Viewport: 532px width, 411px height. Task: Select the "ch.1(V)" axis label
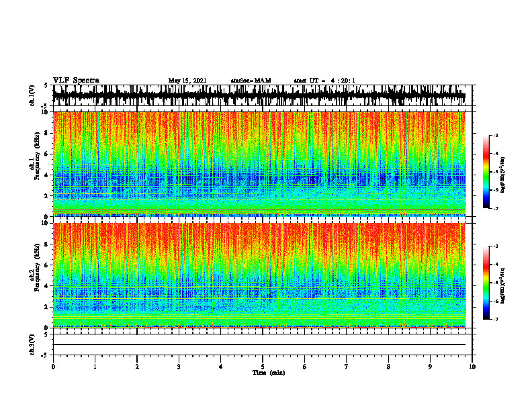[32, 95]
